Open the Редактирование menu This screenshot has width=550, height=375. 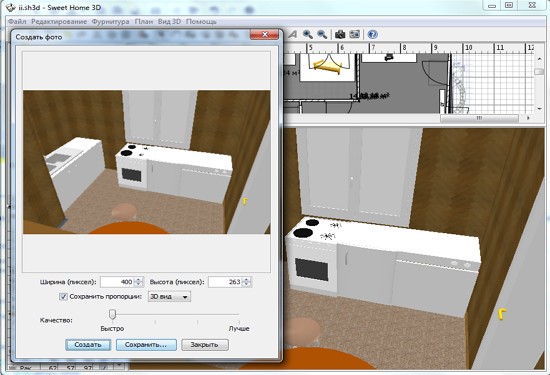[x=59, y=21]
